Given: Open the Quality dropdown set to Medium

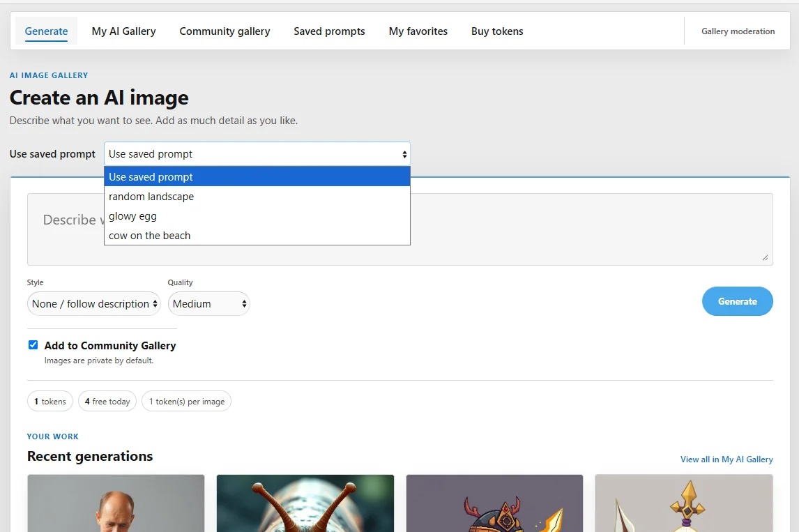Looking at the screenshot, I should point(209,304).
